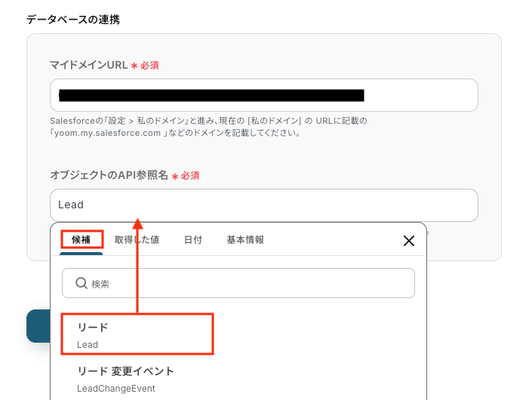The image size is (532, 400).
Task: Focus the マイドメインURL input field
Action: [x=264, y=95]
